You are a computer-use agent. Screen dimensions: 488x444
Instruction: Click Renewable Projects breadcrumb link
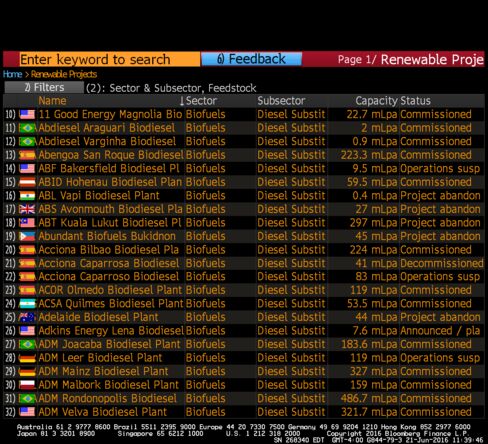pos(64,74)
